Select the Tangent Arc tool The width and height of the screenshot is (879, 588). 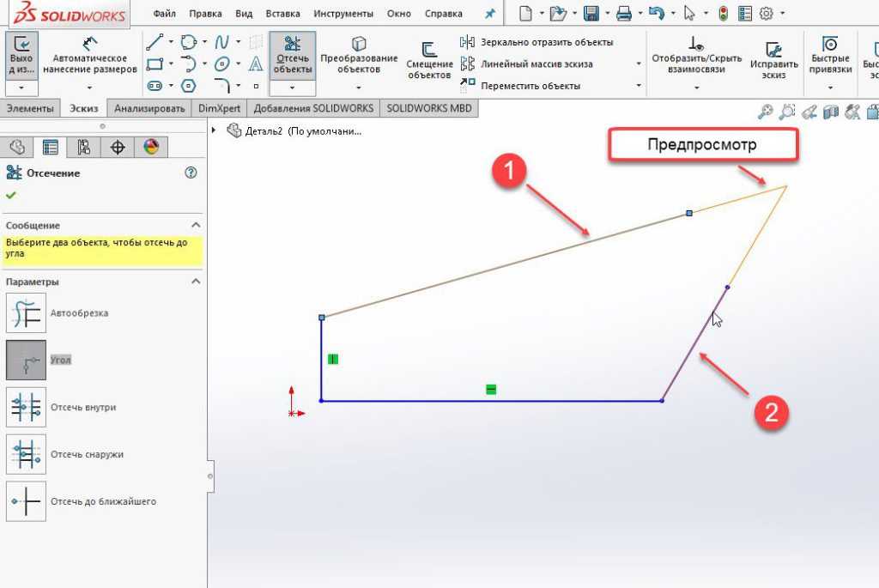[x=189, y=64]
